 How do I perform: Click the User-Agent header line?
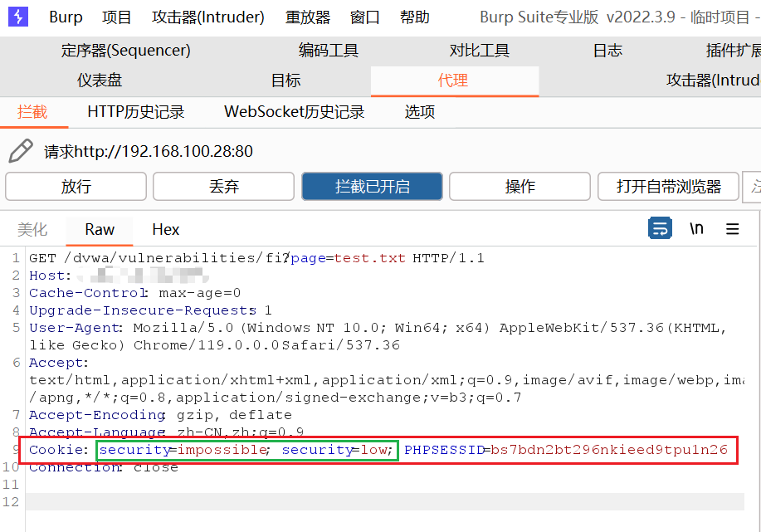[x=378, y=336]
